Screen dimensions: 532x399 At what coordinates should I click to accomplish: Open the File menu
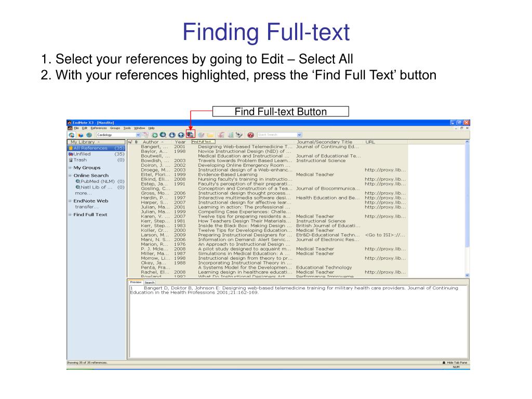tap(76, 128)
